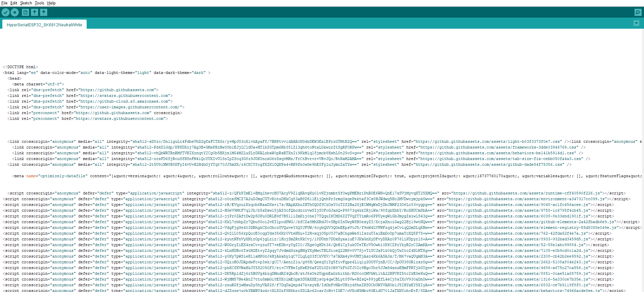Screen dimensions: 644x292
Task: Click the 1316-5a330ce7b35e.js script line
Action: tap(308, 280)
